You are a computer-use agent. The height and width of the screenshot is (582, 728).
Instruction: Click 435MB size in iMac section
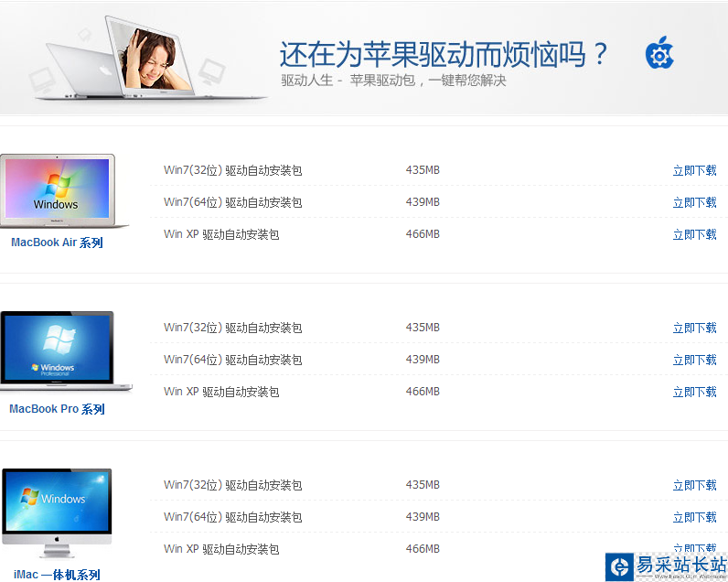pyautogui.click(x=423, y=485)
